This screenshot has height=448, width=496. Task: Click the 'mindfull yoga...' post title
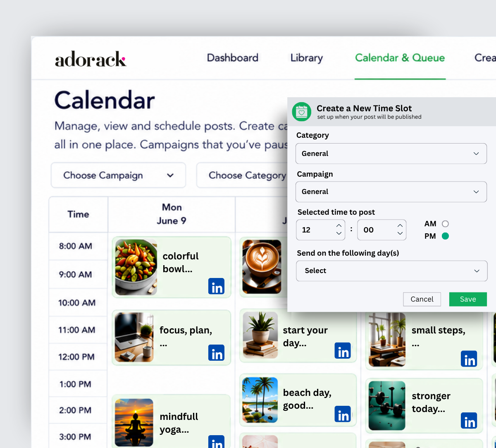(179, 423)
